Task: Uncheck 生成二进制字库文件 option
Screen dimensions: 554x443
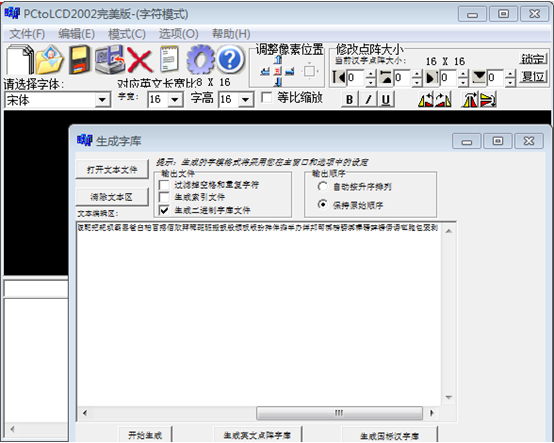Action: click(164, 210)
